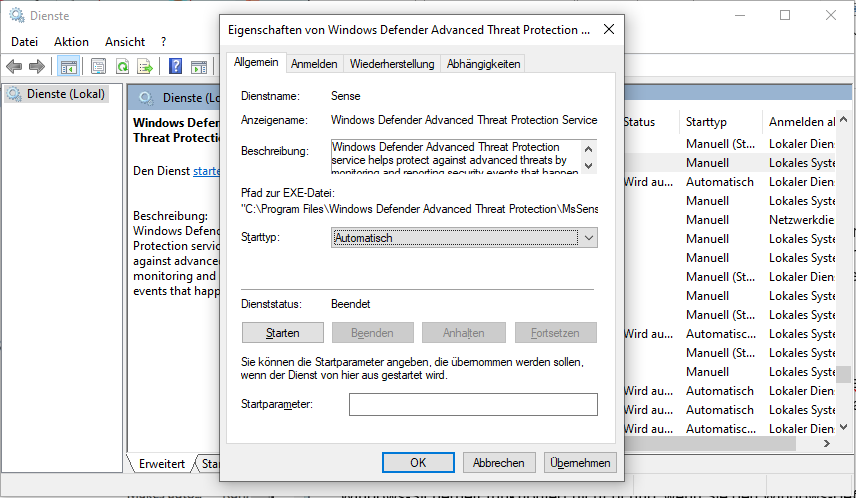856x498 pixels.
Task: Select the row logged on as Netzwerkdie...
Action: [730, 220]
